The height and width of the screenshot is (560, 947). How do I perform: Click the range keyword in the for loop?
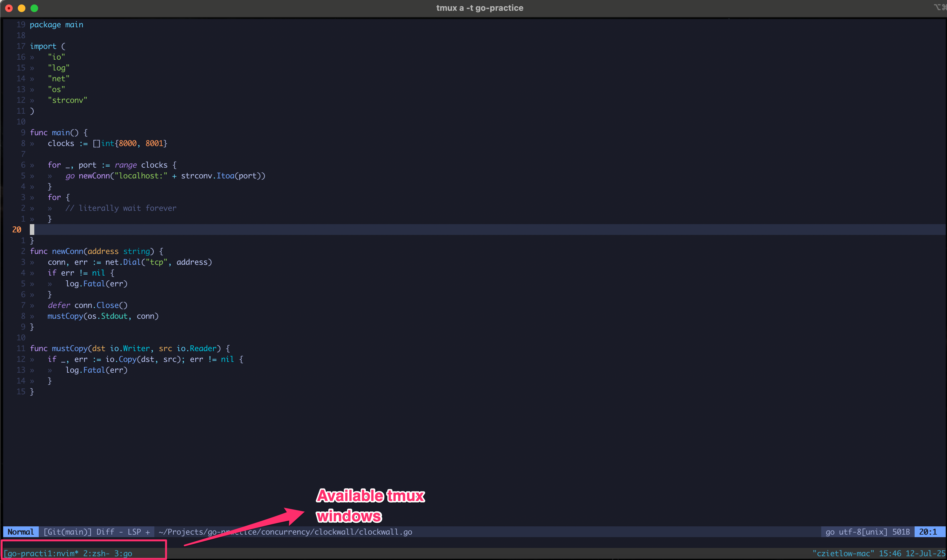coord(126,165)
